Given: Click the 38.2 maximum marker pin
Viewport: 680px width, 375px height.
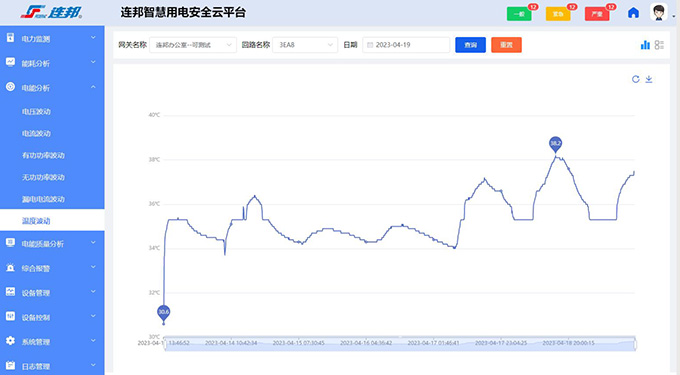Looking at the screenshot, I should [x=556, y=144].
